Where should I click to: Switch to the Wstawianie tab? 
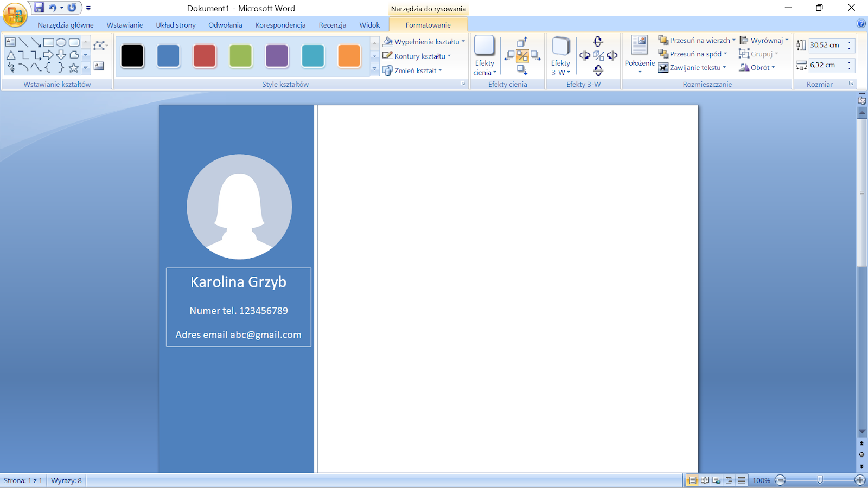125,25
